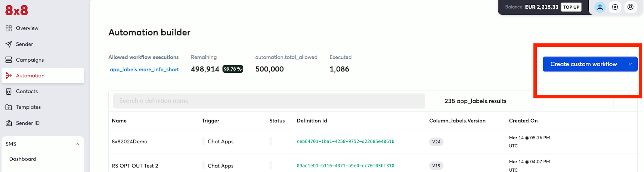The width and height of the screenshot is (644, 172).
Task: Click the Sender ID badge icon
Action: 9,123
